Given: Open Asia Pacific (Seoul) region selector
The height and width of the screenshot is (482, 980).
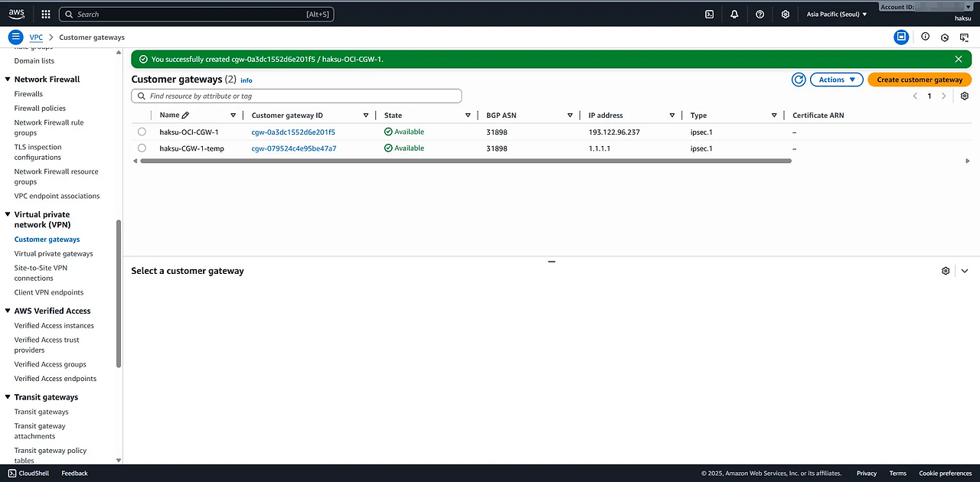Looking at the screenshot, I should point(837,14).
